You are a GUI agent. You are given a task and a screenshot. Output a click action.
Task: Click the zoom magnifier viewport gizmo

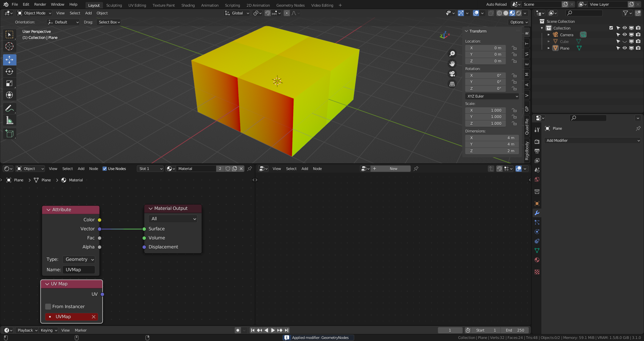(452, 54)
